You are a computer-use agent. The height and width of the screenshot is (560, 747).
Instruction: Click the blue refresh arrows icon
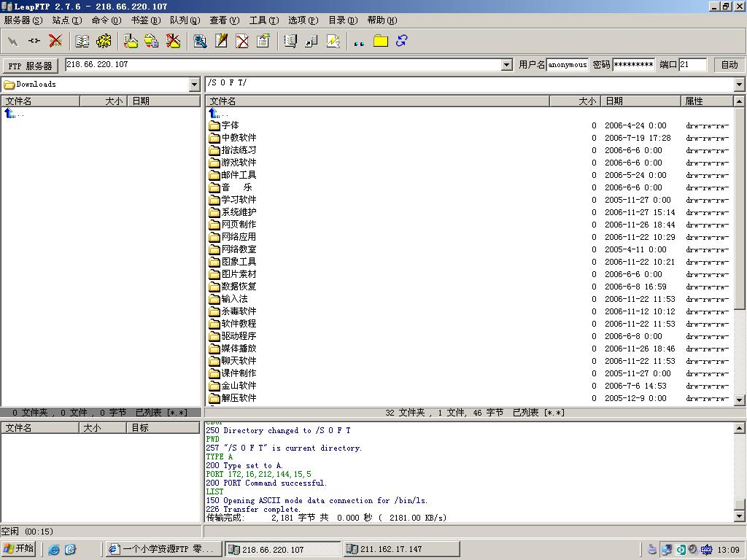[401, 41]
